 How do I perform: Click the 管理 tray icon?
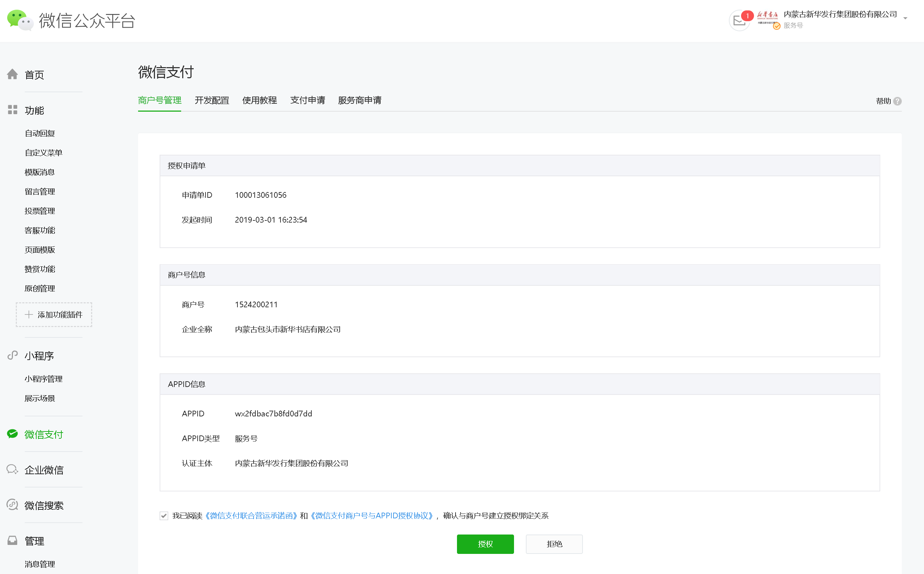click(13, 540)
